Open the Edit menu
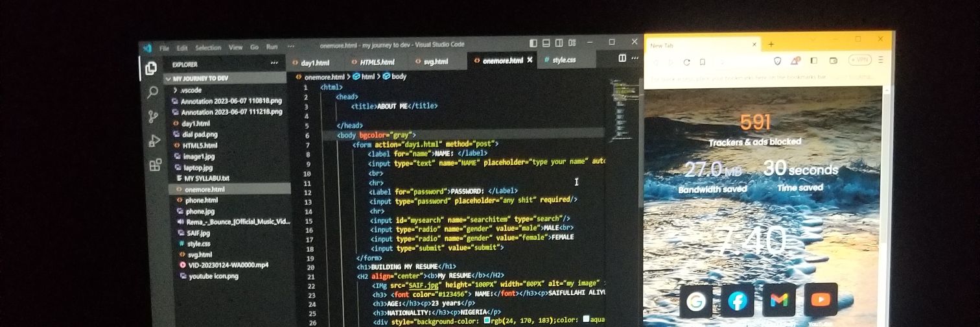The height and width of the screenshot is (327, 980). pos(182,48)
